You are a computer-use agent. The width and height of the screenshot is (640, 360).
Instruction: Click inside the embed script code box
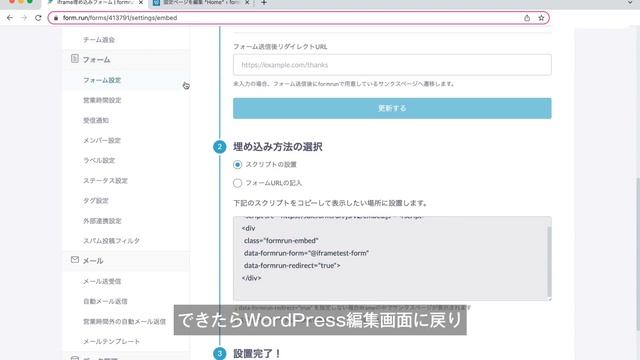tap(391, 258)
